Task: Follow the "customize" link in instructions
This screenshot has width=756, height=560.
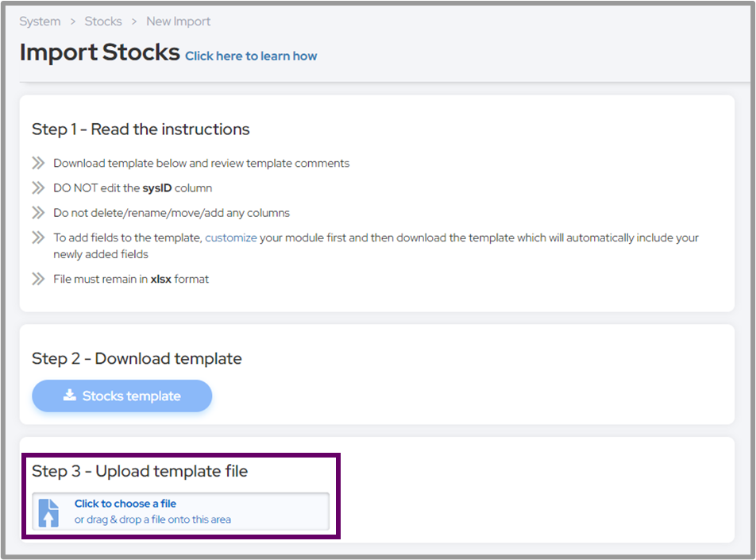Action: point(230,238)
